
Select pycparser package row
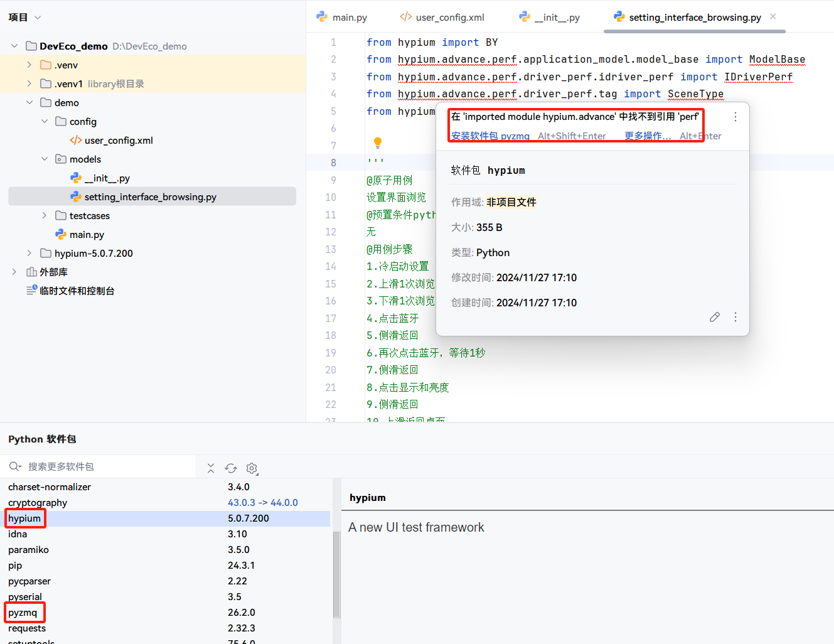165,581
